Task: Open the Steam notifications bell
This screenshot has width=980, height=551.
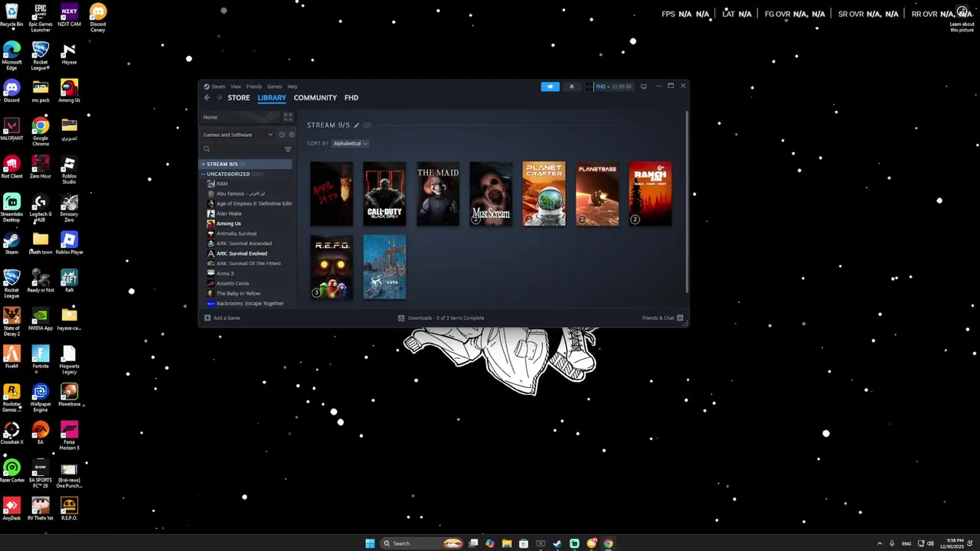Action: point(571,86)
